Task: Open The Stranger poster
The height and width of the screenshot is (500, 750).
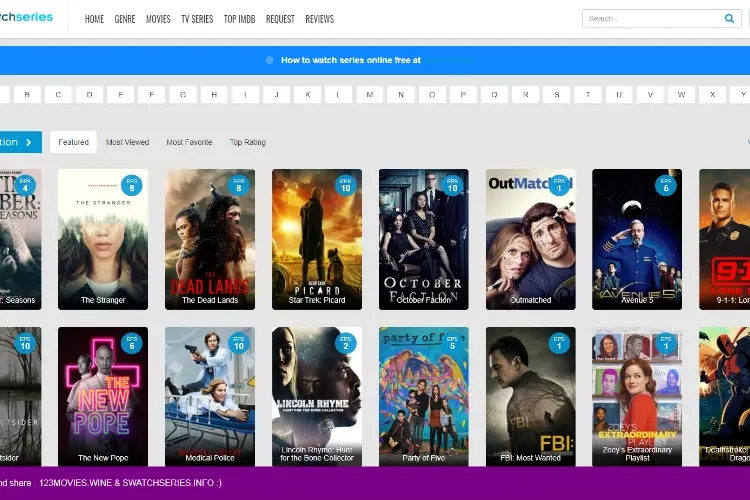Action: [x=103, y=239]
